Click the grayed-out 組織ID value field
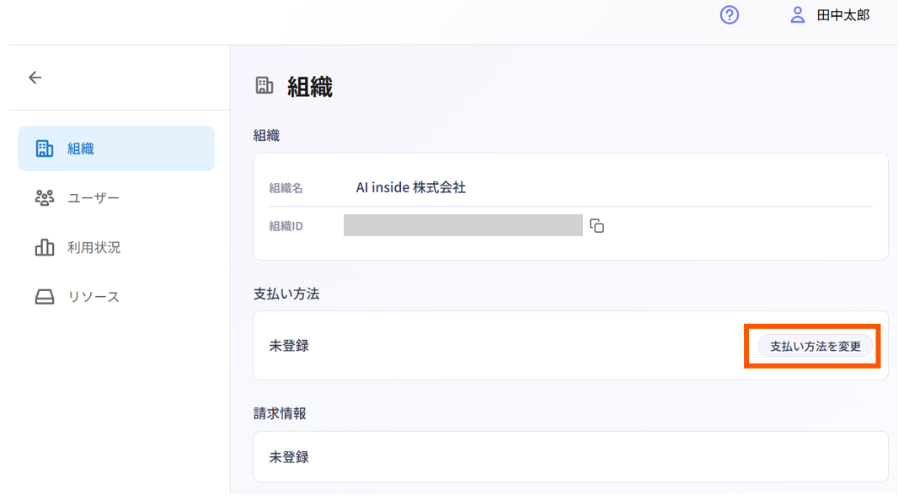The height and width of the screenshot is (496, 901). point(463,225)
